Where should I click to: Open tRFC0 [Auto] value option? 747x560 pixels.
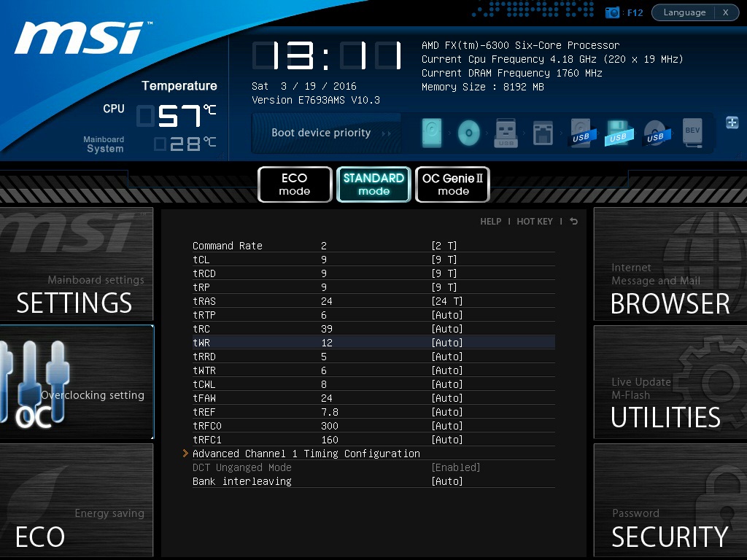(x=447, y=425)
